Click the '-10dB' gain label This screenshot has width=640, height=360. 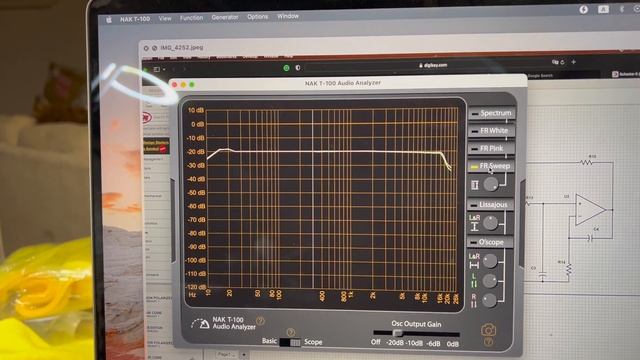coord(415,343)
